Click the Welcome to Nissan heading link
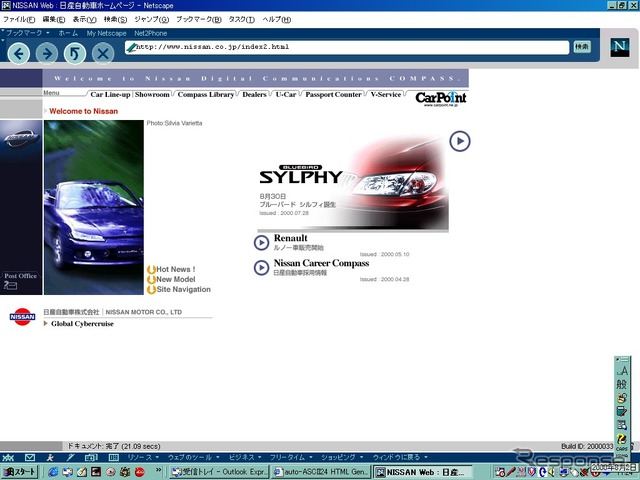The width and height of the screenshot is (640, 480). pos(83,111)
